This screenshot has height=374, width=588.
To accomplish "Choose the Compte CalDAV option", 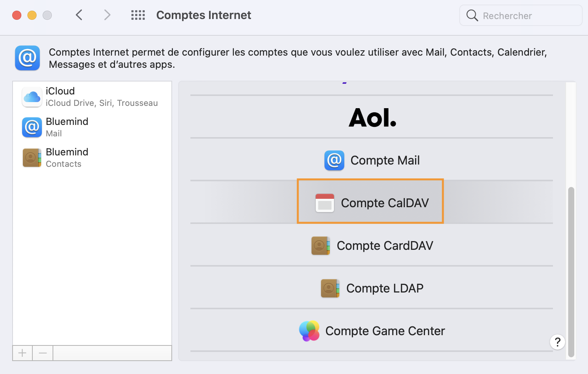I will pos(385,203).
